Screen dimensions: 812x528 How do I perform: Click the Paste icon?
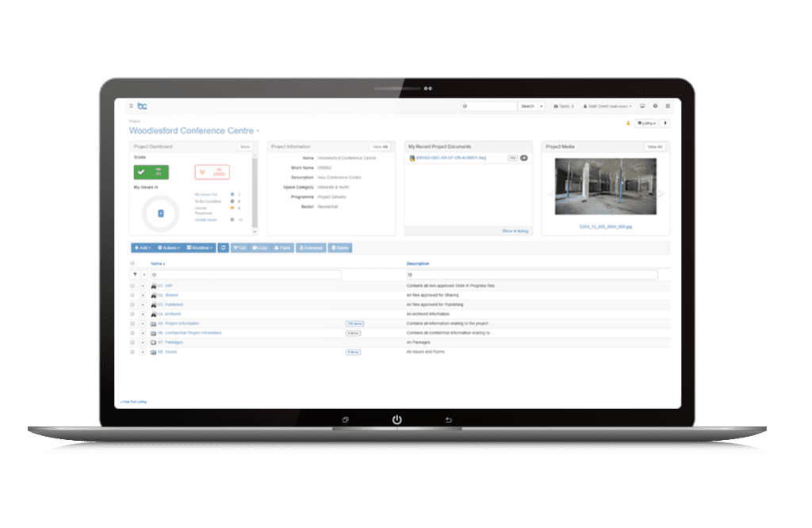[x=282, y=247]
